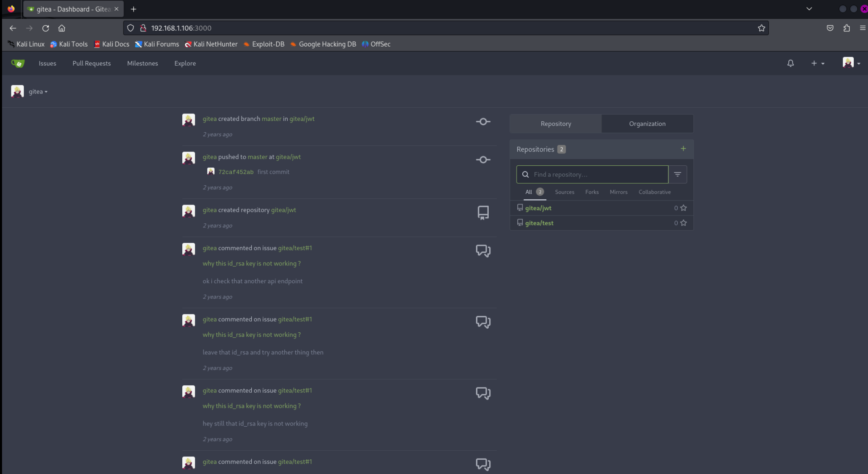Screen dimensions: 868x474
Task: Click the Gitea logo home icon
Action: pyautogui.click(x=18, y=63)
